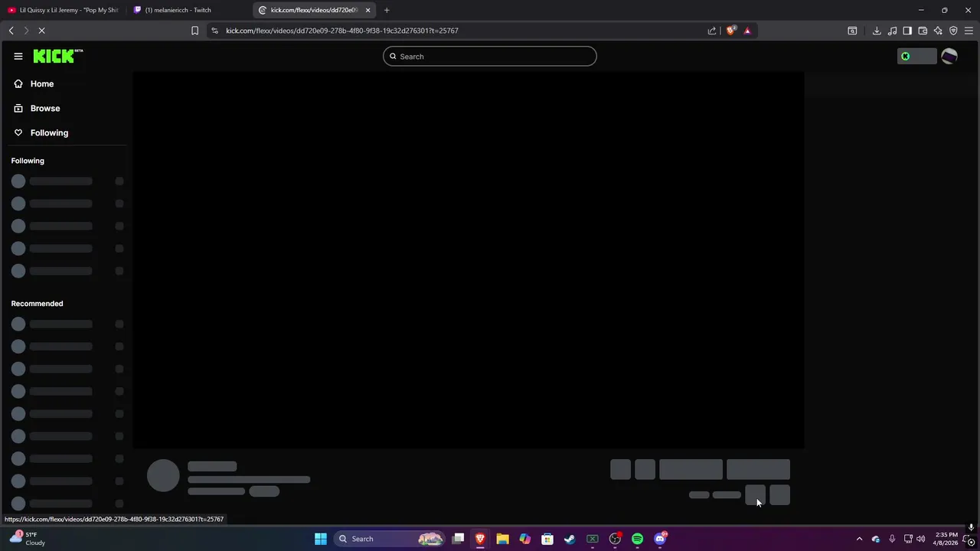Open Steam from the taskbar
980x551 pixels.
(x=570, y=539)
